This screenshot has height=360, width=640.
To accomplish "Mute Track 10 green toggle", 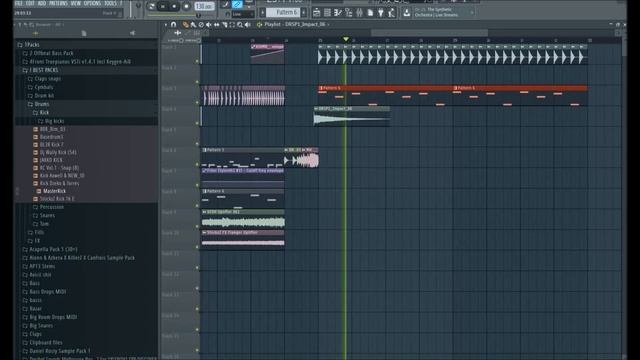I will pyautogui.click(x=197, y=247).
